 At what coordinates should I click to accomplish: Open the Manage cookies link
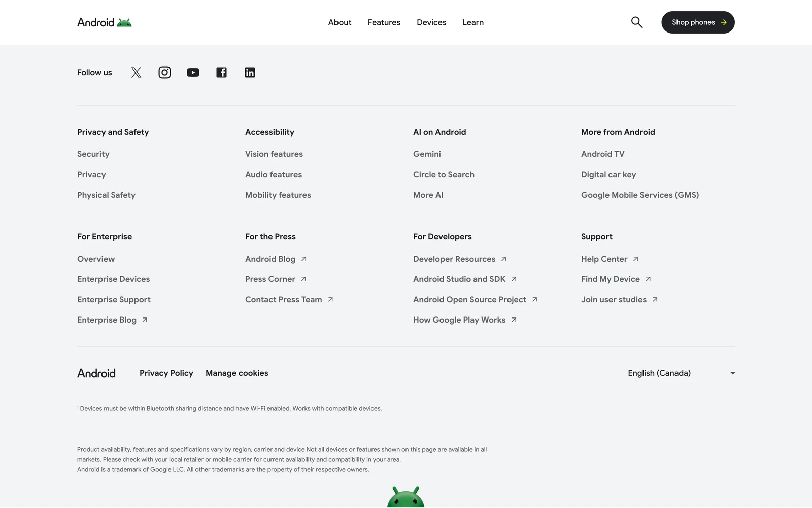(x=237, y=373)
